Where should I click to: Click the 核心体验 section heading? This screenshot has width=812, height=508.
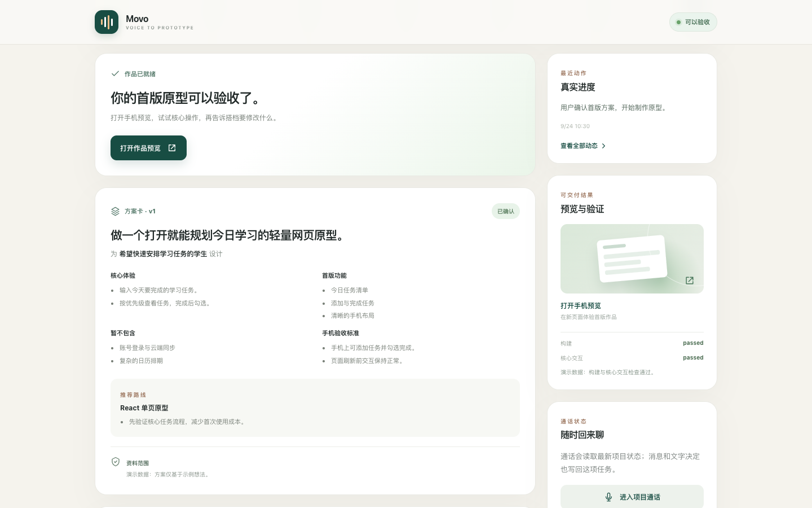[x=123, y=275]
